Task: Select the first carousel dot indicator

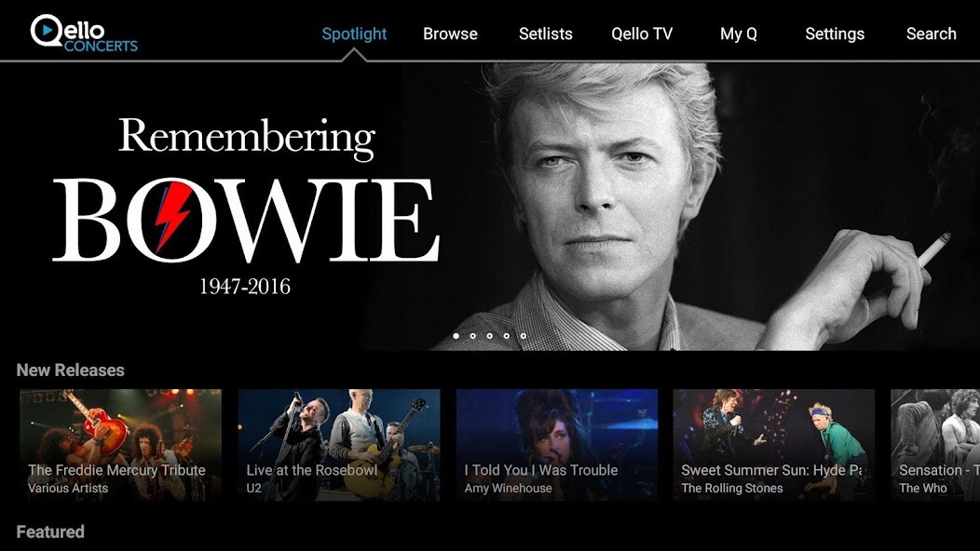Action: click(x=456, y=336)
